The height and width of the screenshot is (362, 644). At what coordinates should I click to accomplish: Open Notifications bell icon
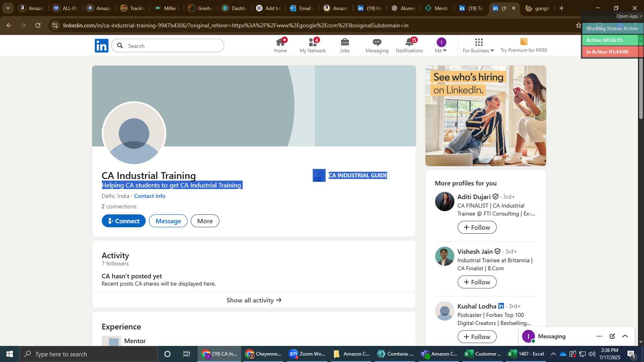[409, 45]
